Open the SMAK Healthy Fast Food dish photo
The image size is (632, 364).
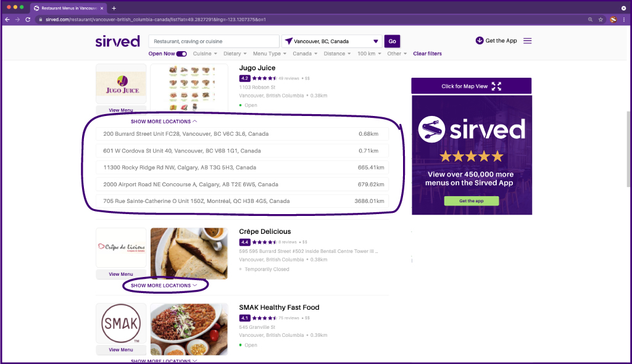point(189,329)
